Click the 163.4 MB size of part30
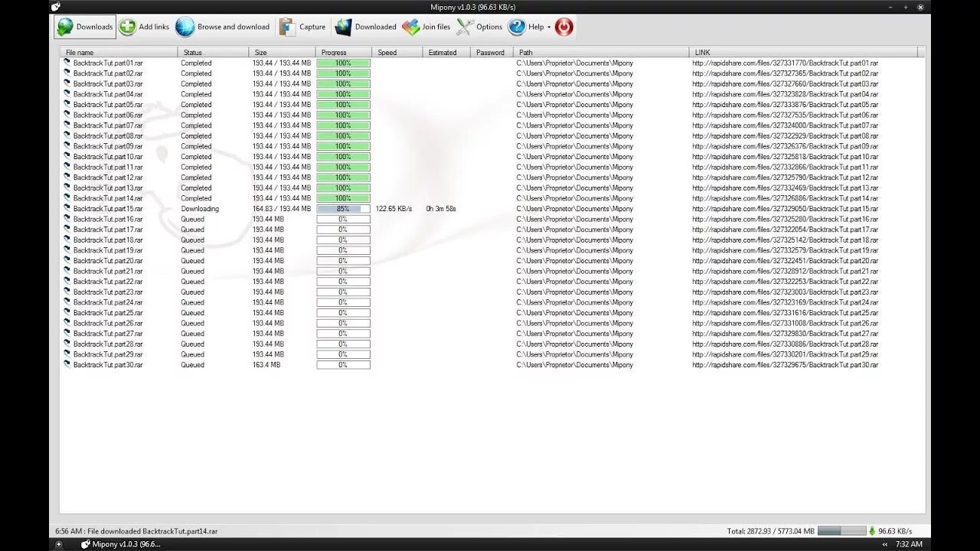This screenshot has height=551, width=980. click(266, 365)
